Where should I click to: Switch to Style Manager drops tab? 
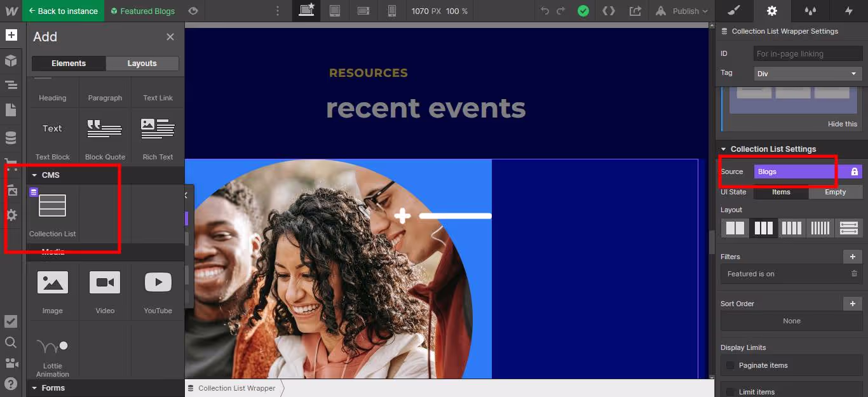pyautogui.click(x=810, y=11)
